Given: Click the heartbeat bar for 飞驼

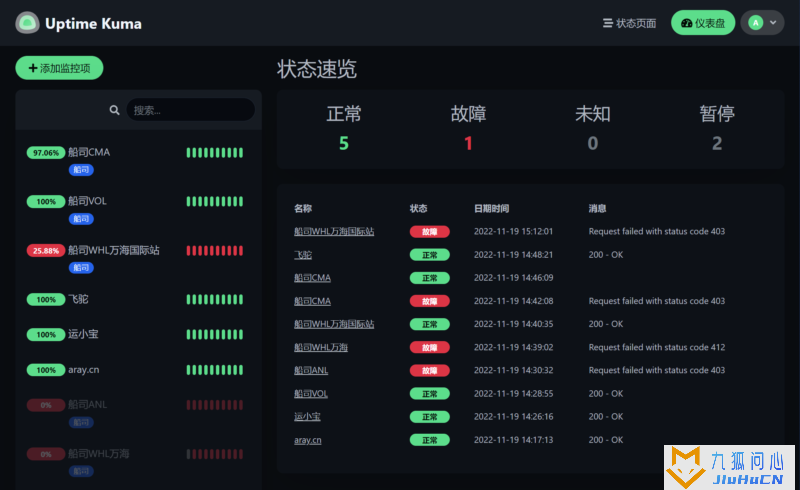Looking at the screenshot, I should pyautogui.click(x=215, y=299).
